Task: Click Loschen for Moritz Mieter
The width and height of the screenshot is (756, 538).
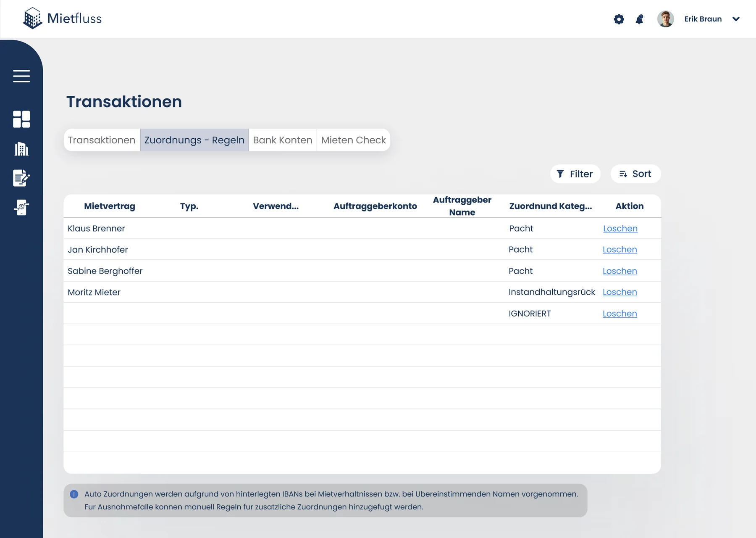Action: pos(620,292)
